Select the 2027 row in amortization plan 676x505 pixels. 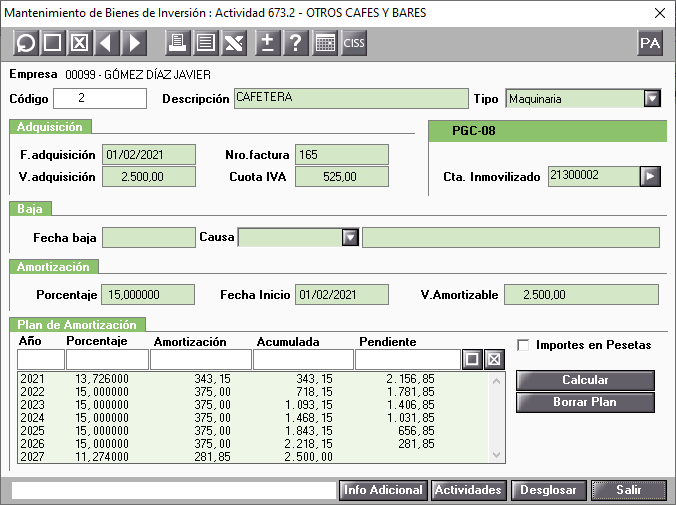(254, 456)
